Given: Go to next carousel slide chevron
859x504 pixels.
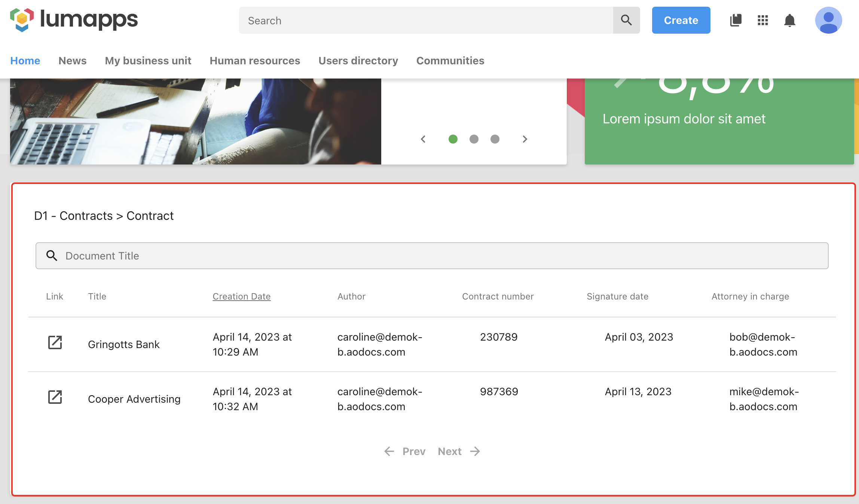Looking at the screenshot, I should pyautogui.click(x=525, y=139).
